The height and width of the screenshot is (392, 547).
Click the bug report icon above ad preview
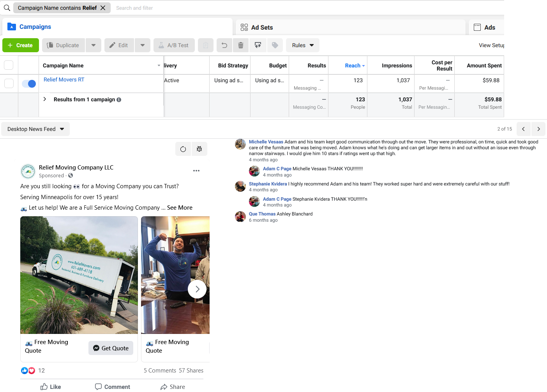199,149
